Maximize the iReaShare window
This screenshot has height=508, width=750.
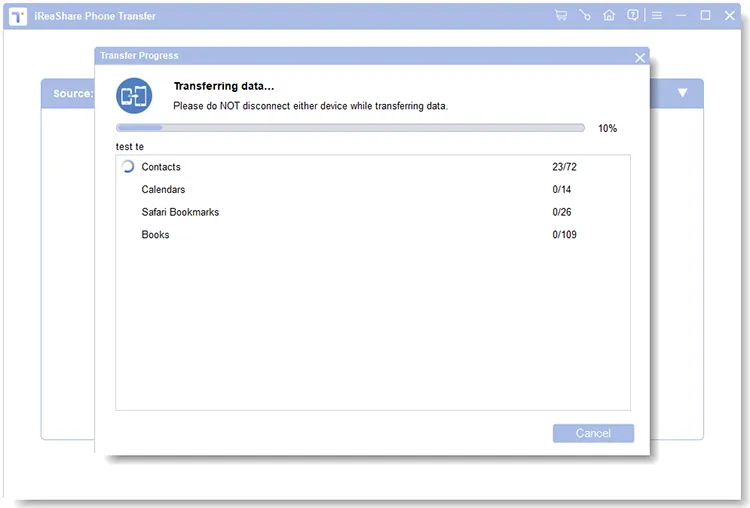(705, 15)
